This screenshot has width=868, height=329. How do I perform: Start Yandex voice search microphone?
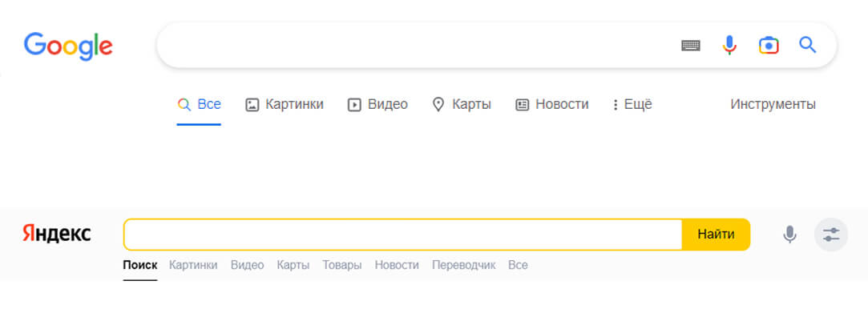point(790,235)
